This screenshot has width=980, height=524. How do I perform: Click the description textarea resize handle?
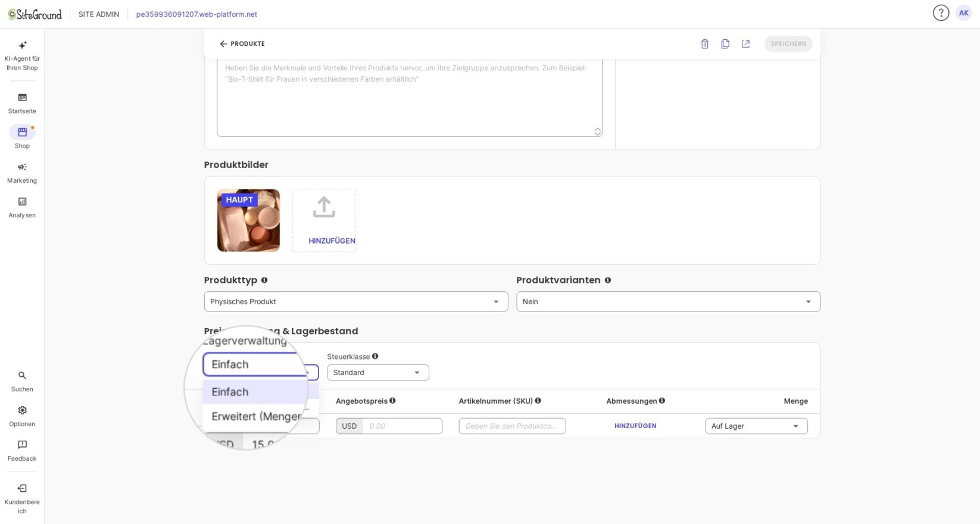tap(597, 132)
